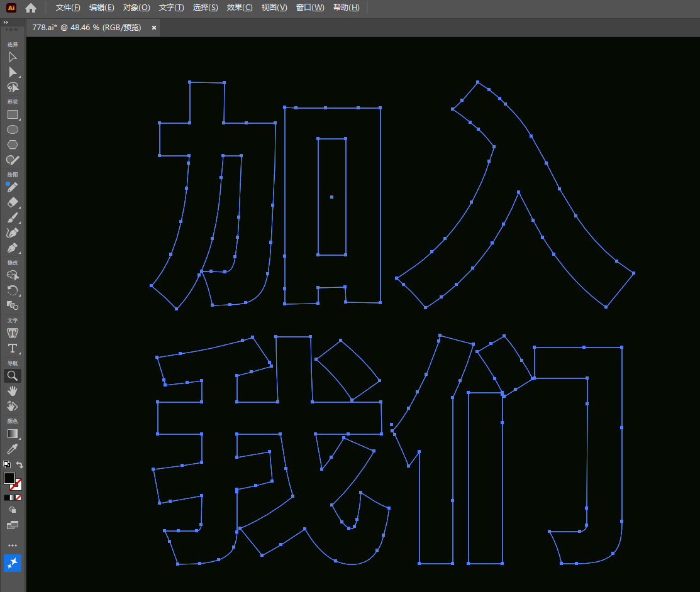Image resolution: width=700 pixels, height=592 pixels.
Task: Select the Selection tool black arrow outline
Action: pyautogui.click(x=13, y=58)
